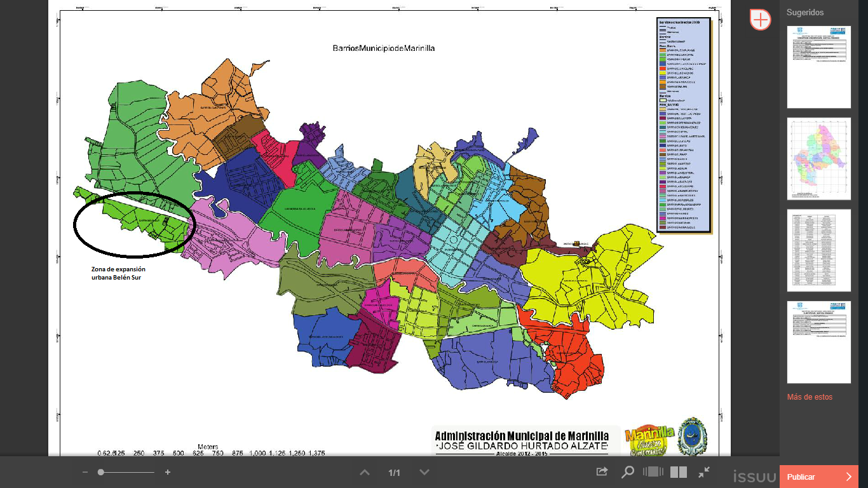
Task: Zoom in with the plus button
Action: (x=168, y=472)
